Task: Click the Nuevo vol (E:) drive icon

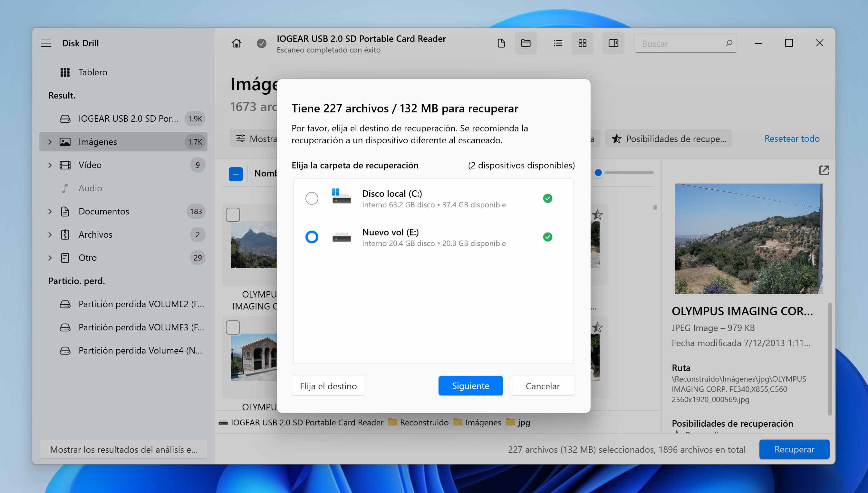Action: tap(342, 237)
